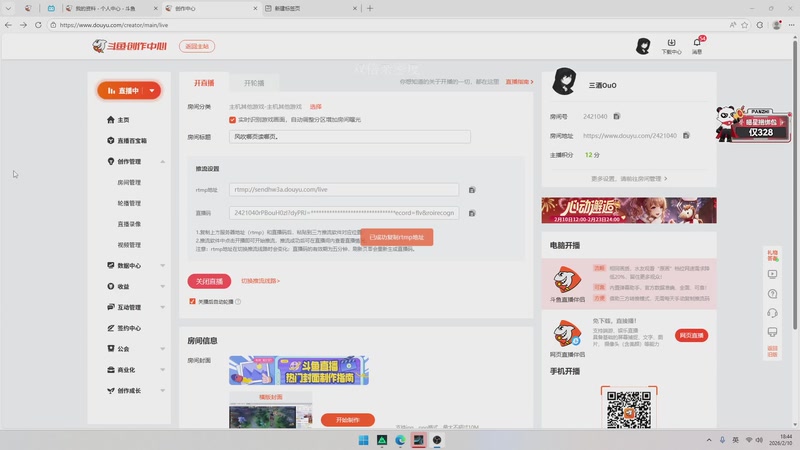
Task: Click the 房间标题 title input field
Action: (349, 137)
